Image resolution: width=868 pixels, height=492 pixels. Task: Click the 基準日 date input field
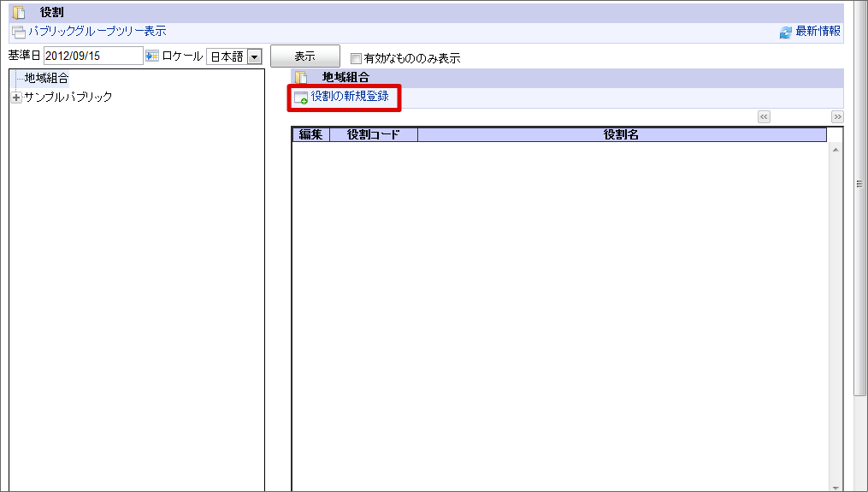[93, 56]
